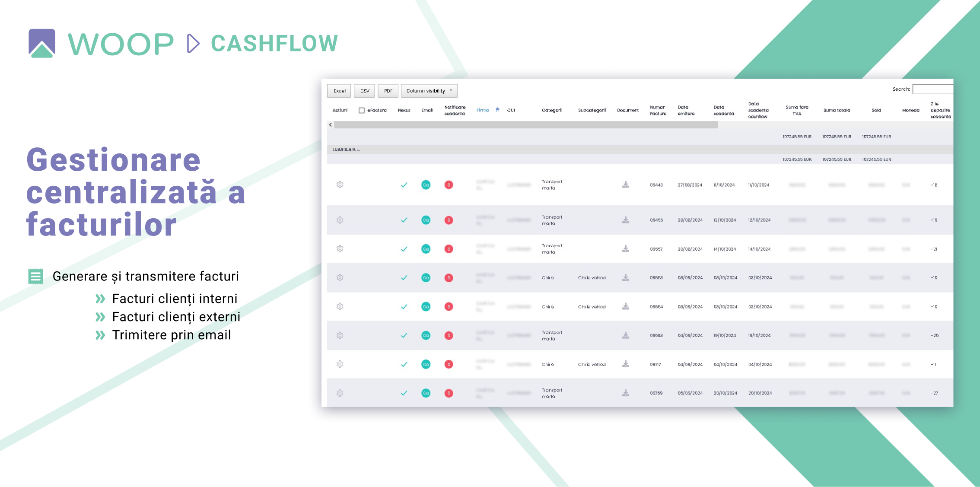The image size is (980, 487).
Task: Sort by Suma totala column
Action: (837, 110)
